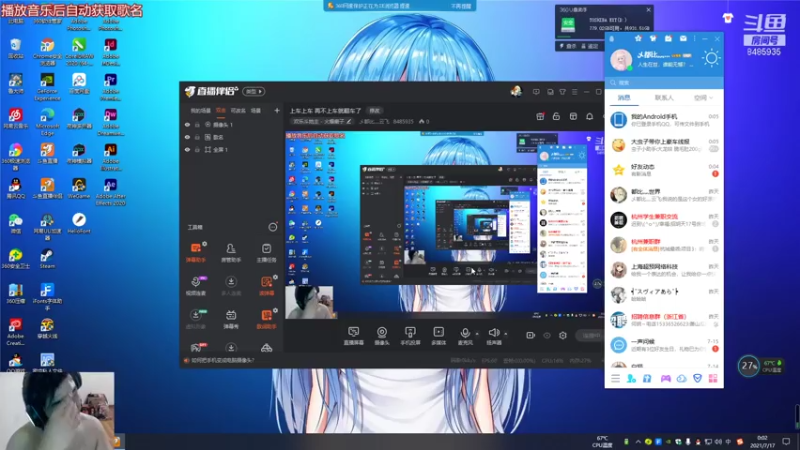The height and width of the screenshot is (450, 800).
Task: Mute the microphone in bottom toolbar
Action: point(465,336)
